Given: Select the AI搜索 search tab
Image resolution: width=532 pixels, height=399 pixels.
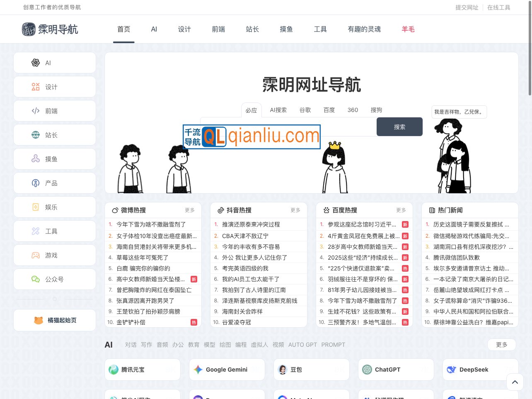Looking at the screenshot, I should [x=278, y=110].
